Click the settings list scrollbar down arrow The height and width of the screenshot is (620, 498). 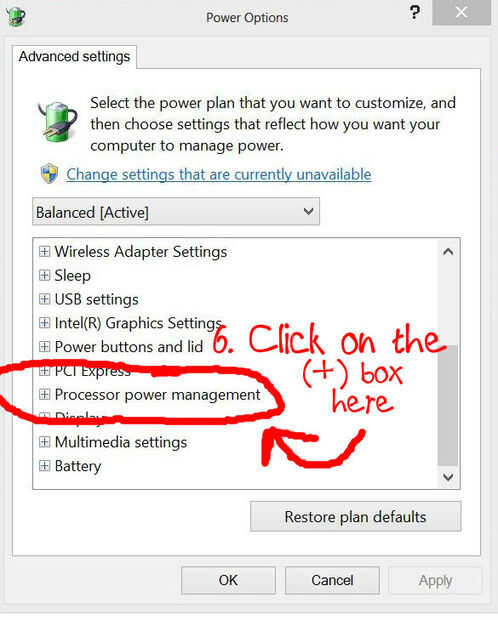click(448, 477)
